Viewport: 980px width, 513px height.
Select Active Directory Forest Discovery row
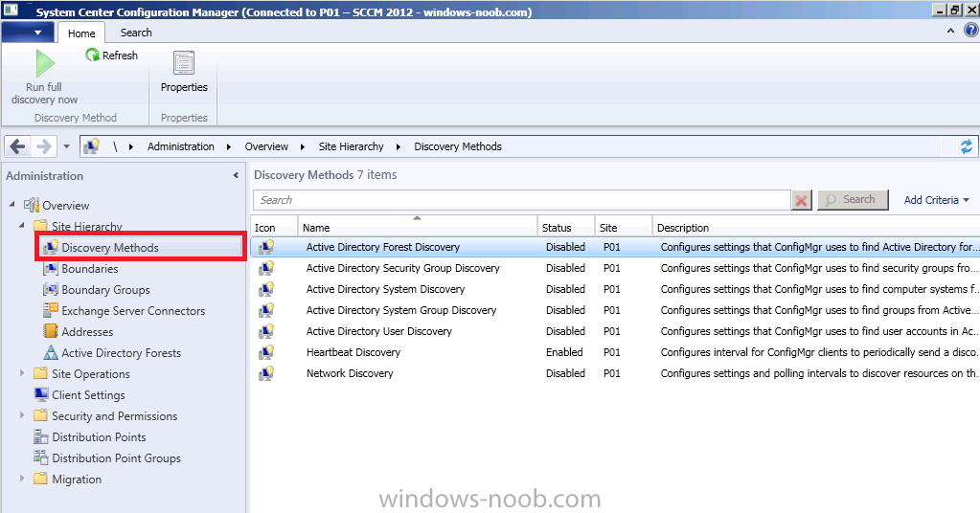(615, 247)
